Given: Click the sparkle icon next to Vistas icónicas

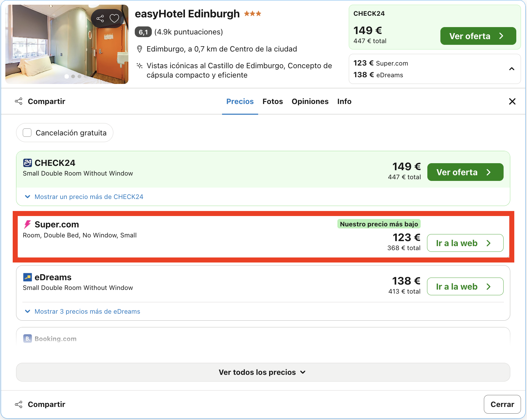Looking at the screenshot, I should pyautogui.click(x=140, y=66).
